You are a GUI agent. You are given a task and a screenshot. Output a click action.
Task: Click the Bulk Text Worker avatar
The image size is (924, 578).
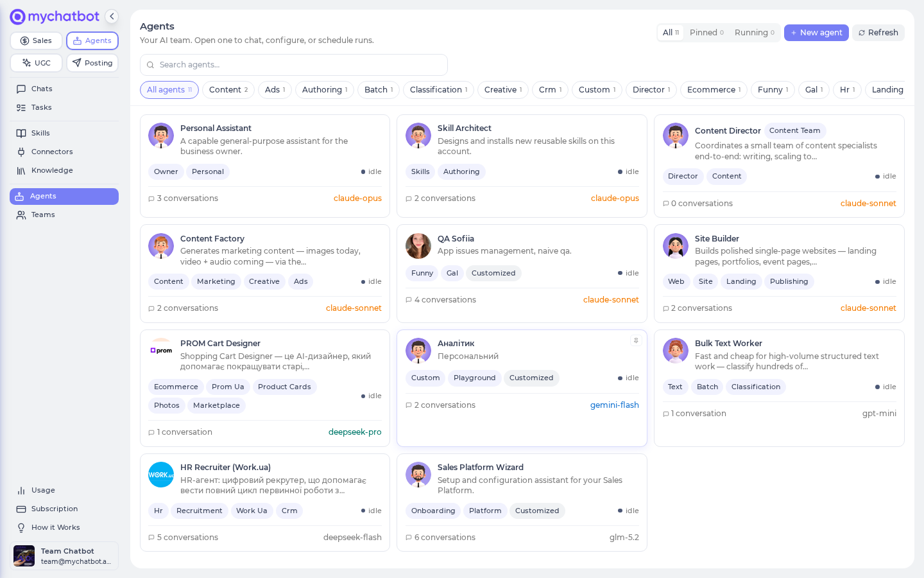(x=676, y=351)
